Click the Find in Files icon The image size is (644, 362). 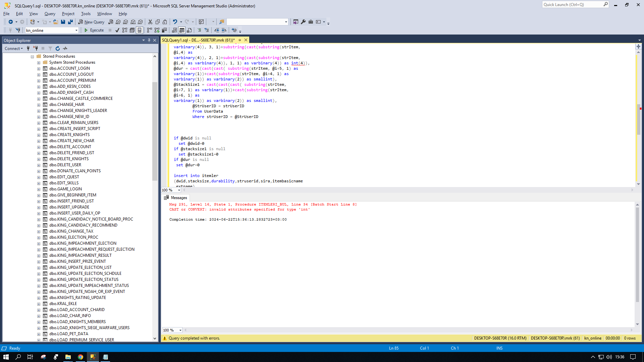[222, 22]
